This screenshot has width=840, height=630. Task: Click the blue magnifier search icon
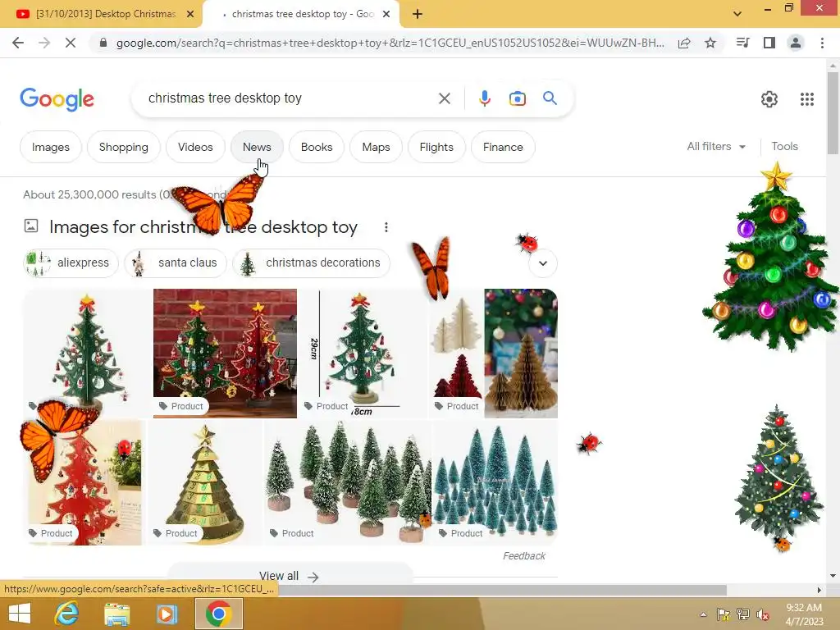550,98
